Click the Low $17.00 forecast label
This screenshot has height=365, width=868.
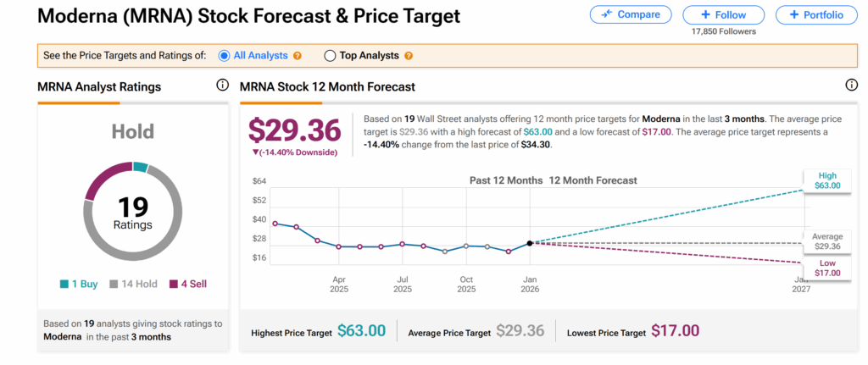tap(825, 268)
